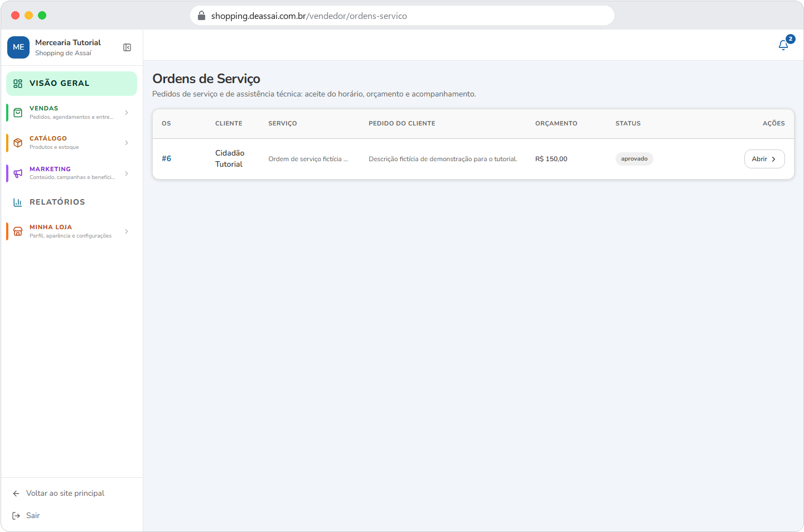
Task: Expand the Vendas submenu chevron
Action: pos(127,113)
